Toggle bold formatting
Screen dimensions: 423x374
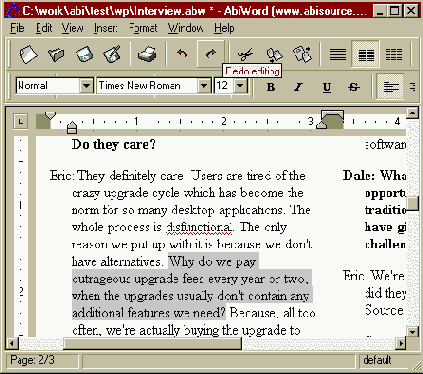coord(271,87)
